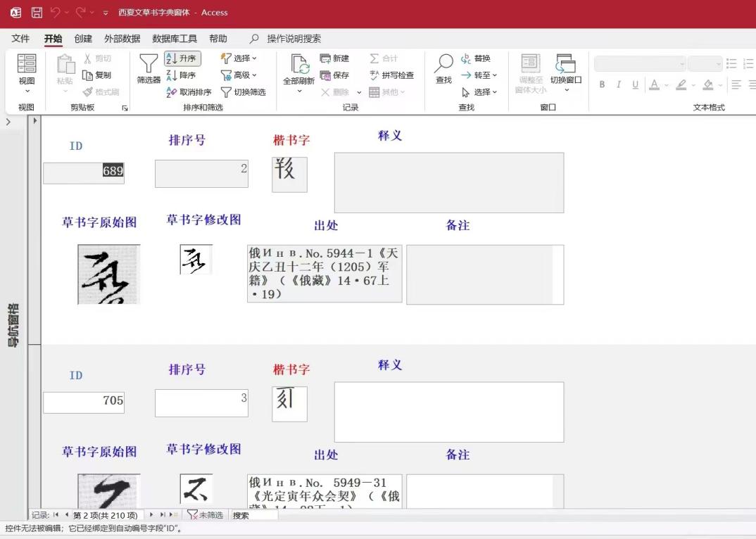Create a new record with 新建

click(x=334, y=58)
